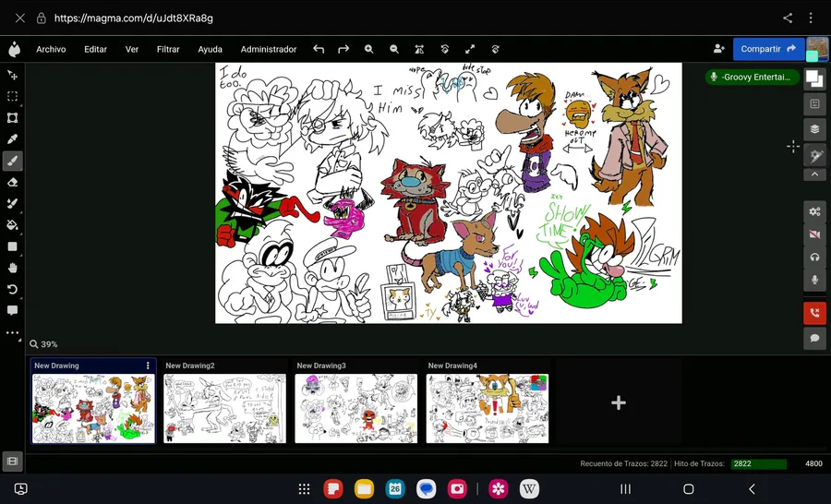Open the Ver menu
831x504 pixels.
coord(131,49)
